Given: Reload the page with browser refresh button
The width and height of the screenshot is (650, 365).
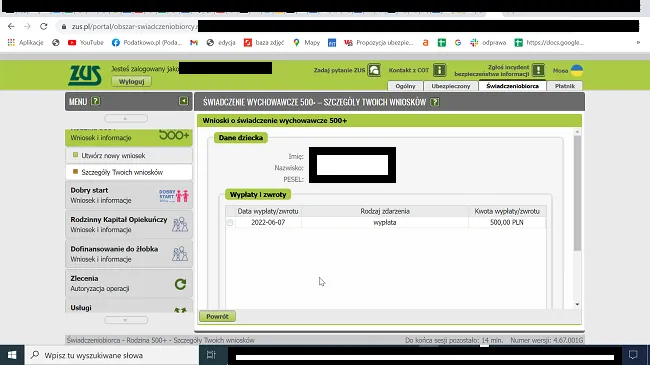Looking at the screenshot, I should (x=44, y=26).
